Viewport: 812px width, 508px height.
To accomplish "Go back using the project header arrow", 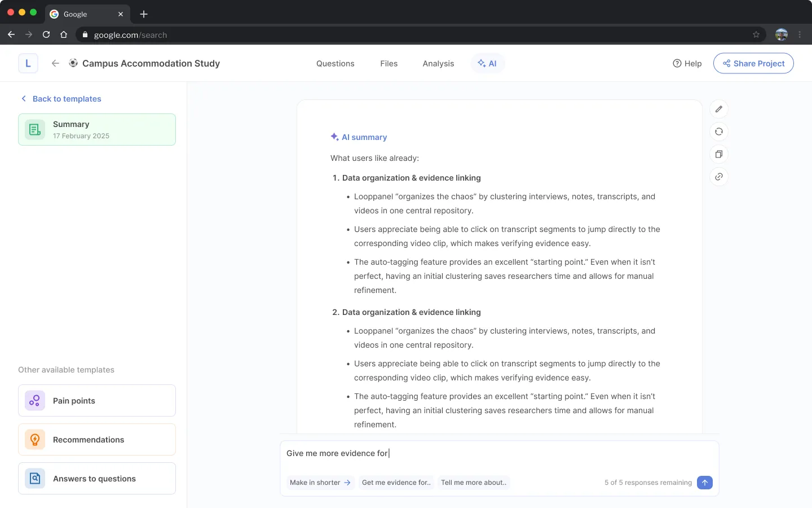I will click(55, 63).
